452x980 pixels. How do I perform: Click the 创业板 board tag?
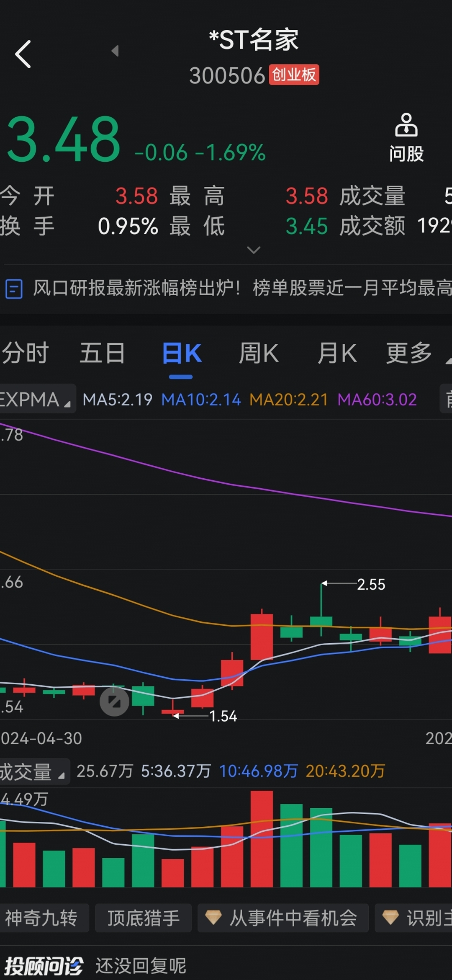294,75
